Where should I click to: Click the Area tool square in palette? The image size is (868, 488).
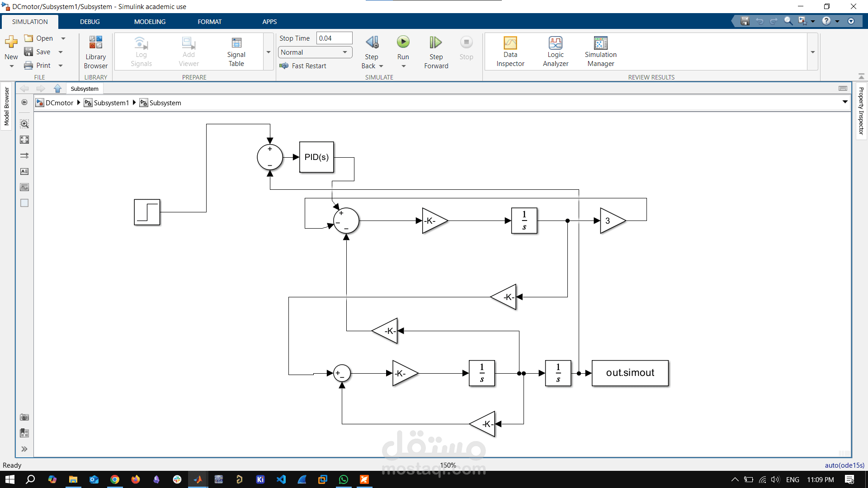click(24, 203)
